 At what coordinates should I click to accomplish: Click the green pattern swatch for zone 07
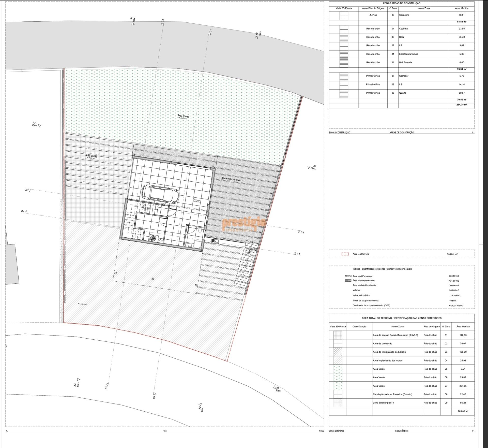coord(338,386)
